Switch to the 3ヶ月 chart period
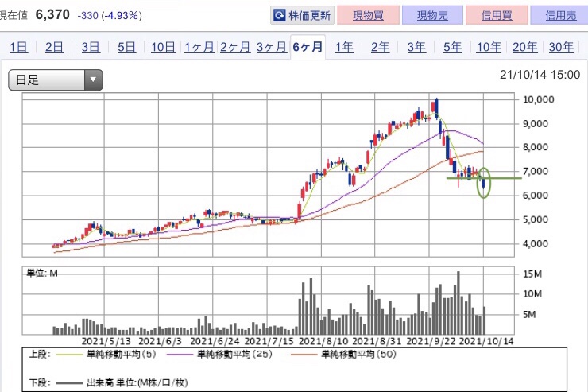 pos(272,47)
